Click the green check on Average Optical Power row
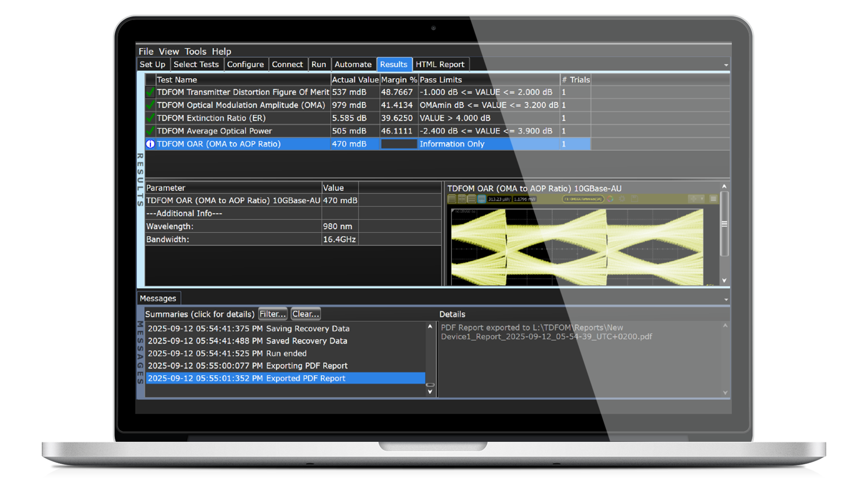Viewport: 868px width, 488px height. pos(150,131)
